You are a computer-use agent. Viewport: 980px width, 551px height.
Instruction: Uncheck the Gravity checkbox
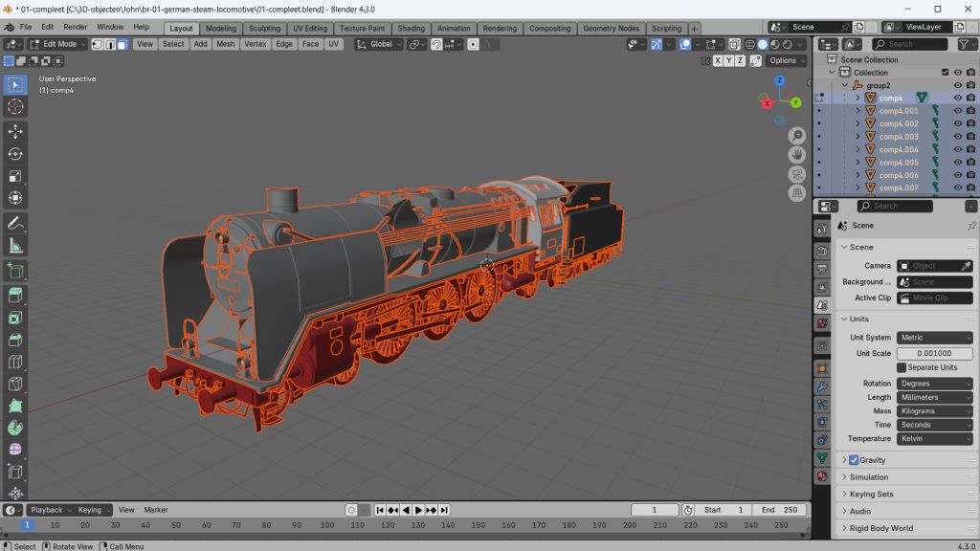(854, 460)
